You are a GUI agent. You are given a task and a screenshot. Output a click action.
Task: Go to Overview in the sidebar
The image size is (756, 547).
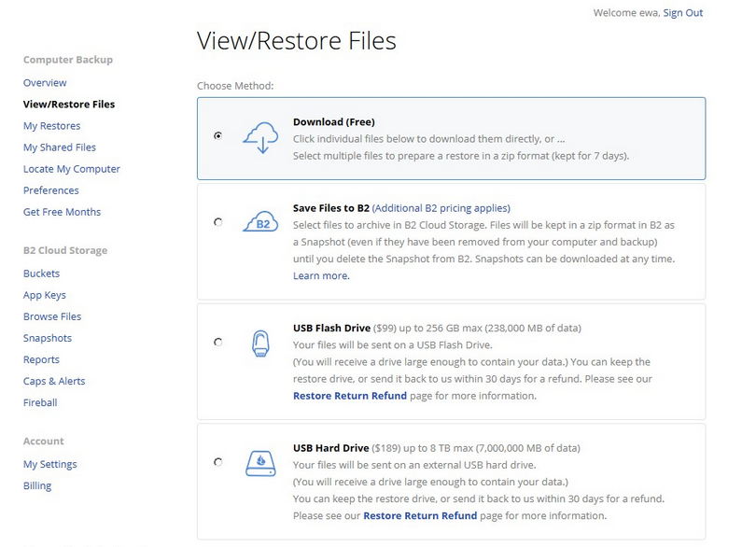(45, 83)
